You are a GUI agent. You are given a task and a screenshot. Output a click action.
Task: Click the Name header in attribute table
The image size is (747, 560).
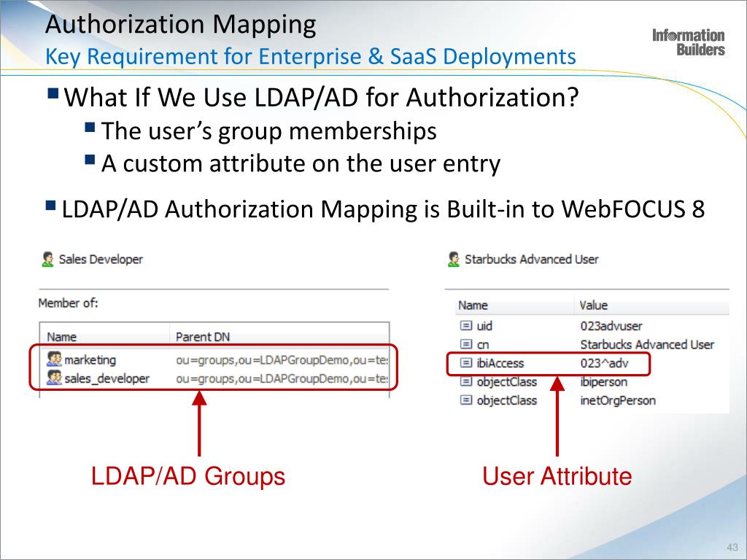[473, 306]
